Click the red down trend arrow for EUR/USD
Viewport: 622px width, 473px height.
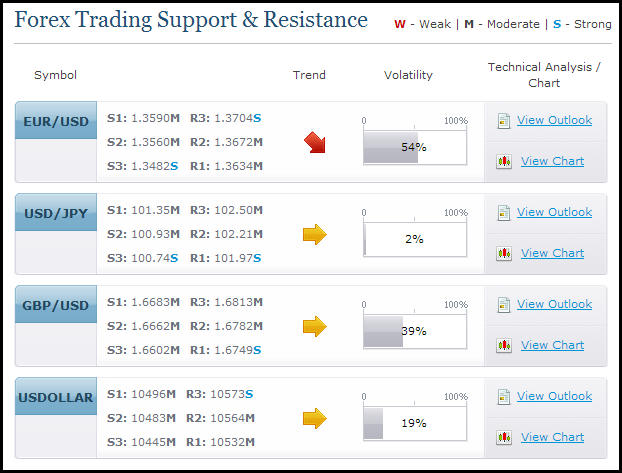coord(315,142)
